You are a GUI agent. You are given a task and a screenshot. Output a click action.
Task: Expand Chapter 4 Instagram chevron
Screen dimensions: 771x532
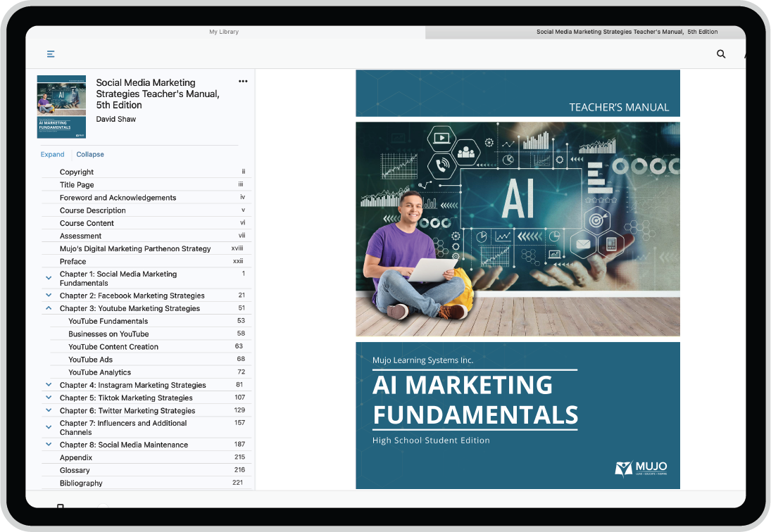(49, 385)
